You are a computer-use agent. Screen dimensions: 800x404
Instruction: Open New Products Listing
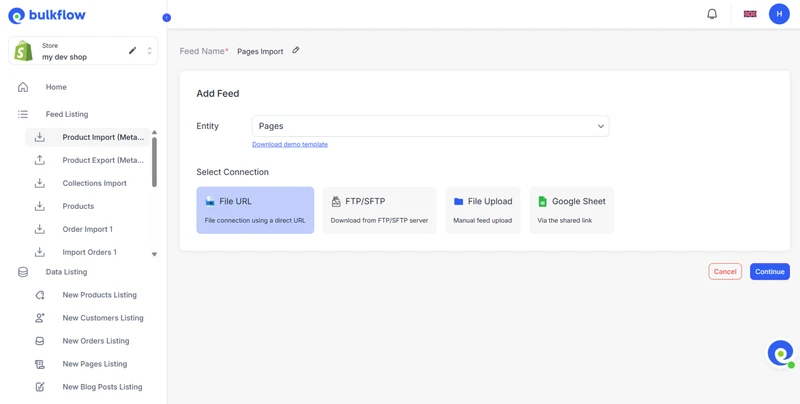tap(99, 295)
